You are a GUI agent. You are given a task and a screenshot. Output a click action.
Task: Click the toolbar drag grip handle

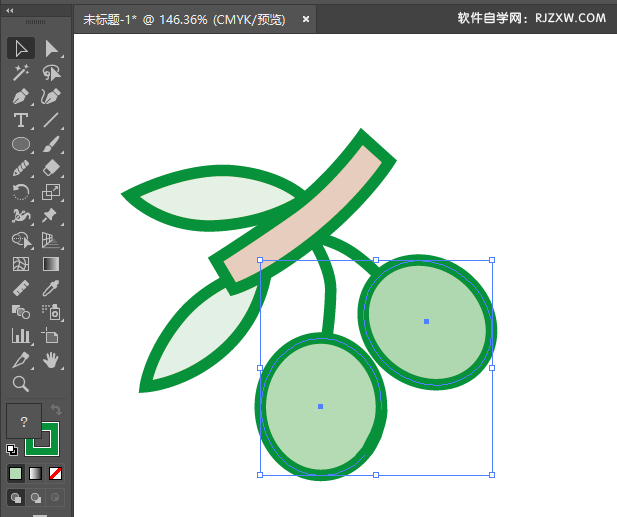[x=35, y=22]
